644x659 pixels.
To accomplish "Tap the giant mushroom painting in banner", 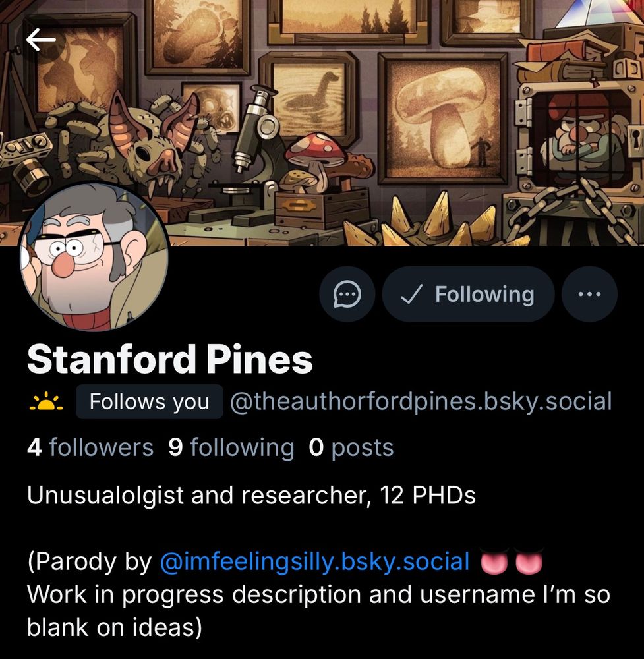I will (443, 119).
